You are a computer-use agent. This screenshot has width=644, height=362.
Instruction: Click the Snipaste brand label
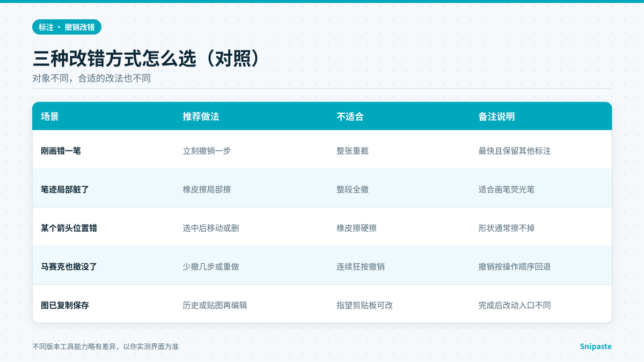(596, 346)
